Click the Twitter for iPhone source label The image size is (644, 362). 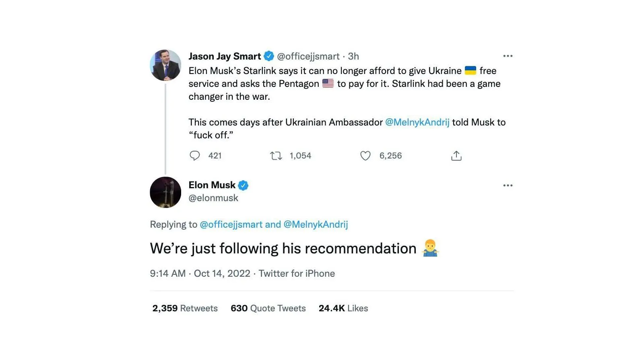(297, 274)
